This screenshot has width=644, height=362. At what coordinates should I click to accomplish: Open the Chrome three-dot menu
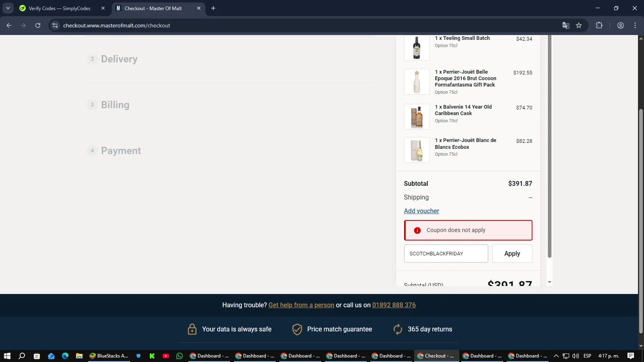coord(635,25)
